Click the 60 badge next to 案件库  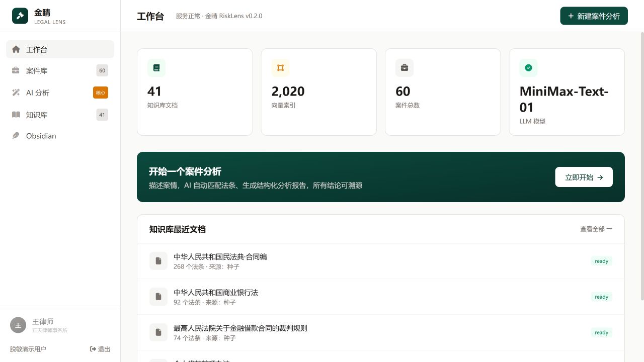click(102, 70)
